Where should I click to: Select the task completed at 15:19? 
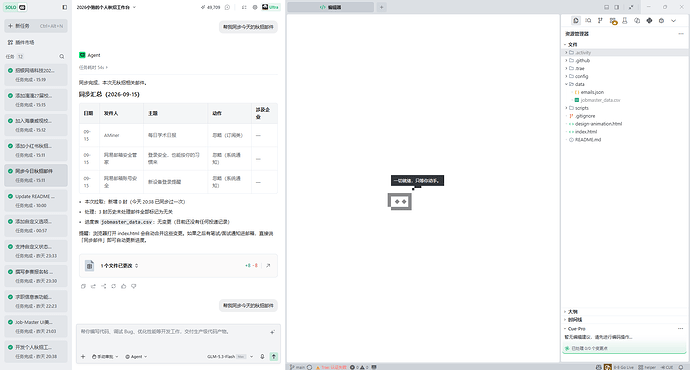[x=36, y=75]
